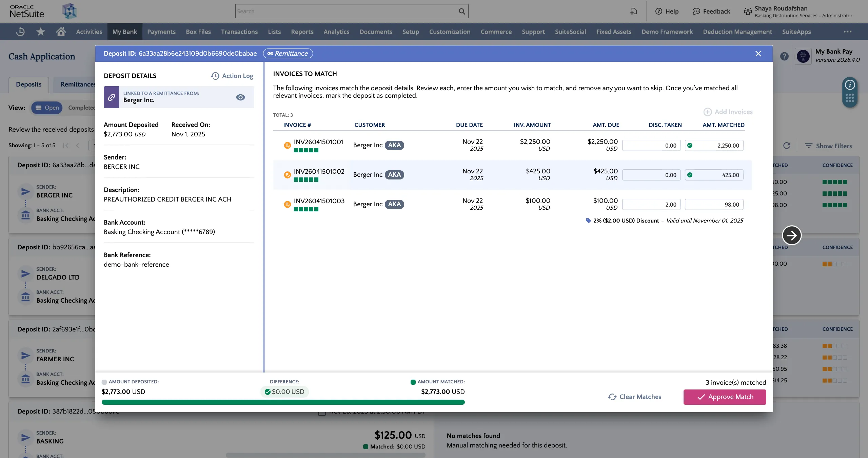868x458 pixels.
Task: Switch to the Deposits tab
Action: click(29, 84)
